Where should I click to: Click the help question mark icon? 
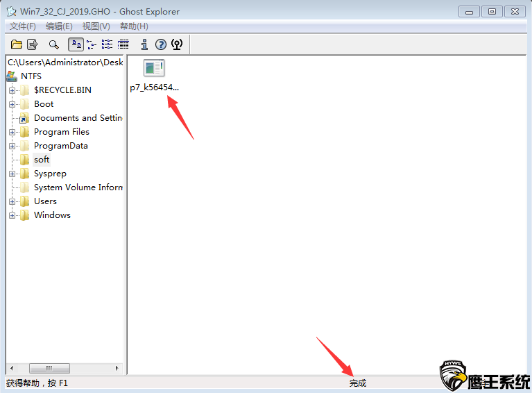[x=161, y=44]
